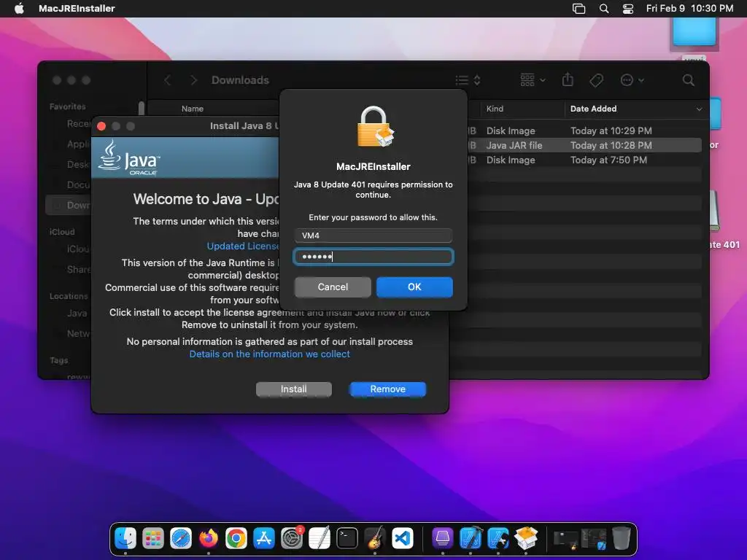Click the Finder sidebar scrollbar
Image resolution: width=747 pixels, height=560 pixels.
pos(142,108)
